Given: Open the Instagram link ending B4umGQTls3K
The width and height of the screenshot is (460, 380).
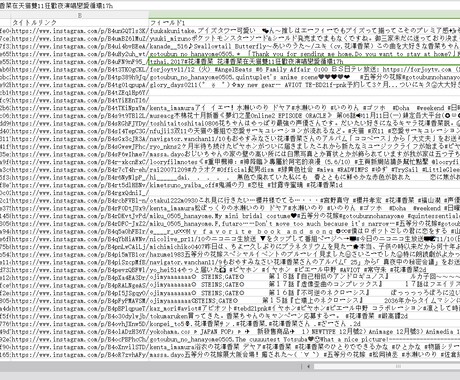Looking at the screenshot, I should [80, 31].
